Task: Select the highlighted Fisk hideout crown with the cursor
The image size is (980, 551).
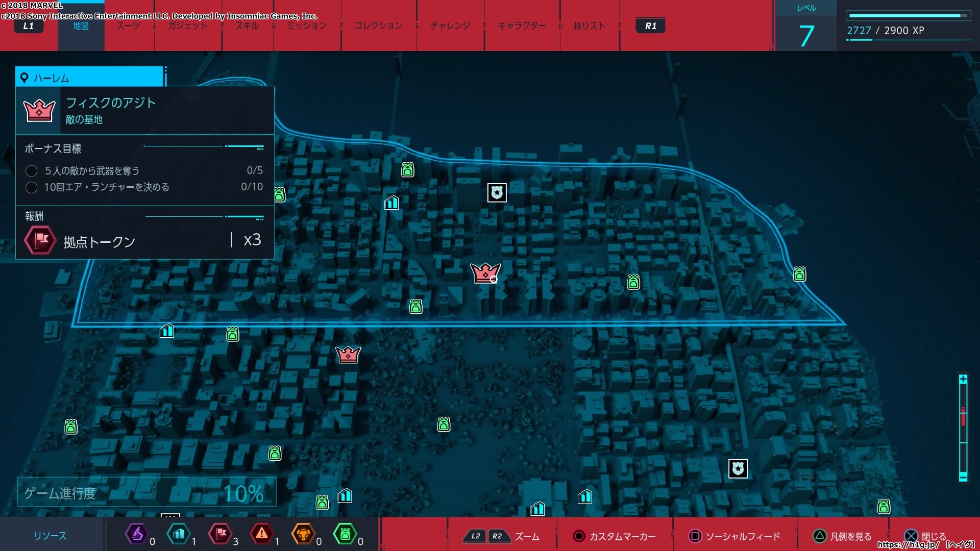Action: pyautogui.click(x=485, y=272)
